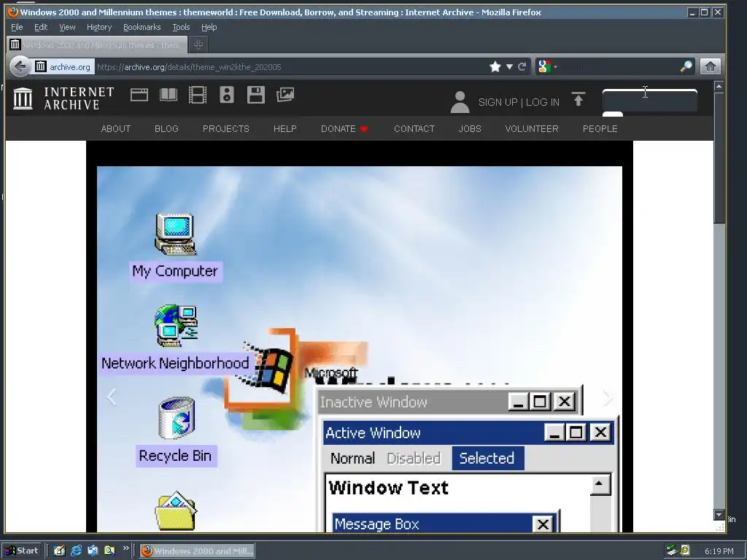Show next image with right carousel arrow
This screenshot has height=560, width=747.
(x=608, y=397)
